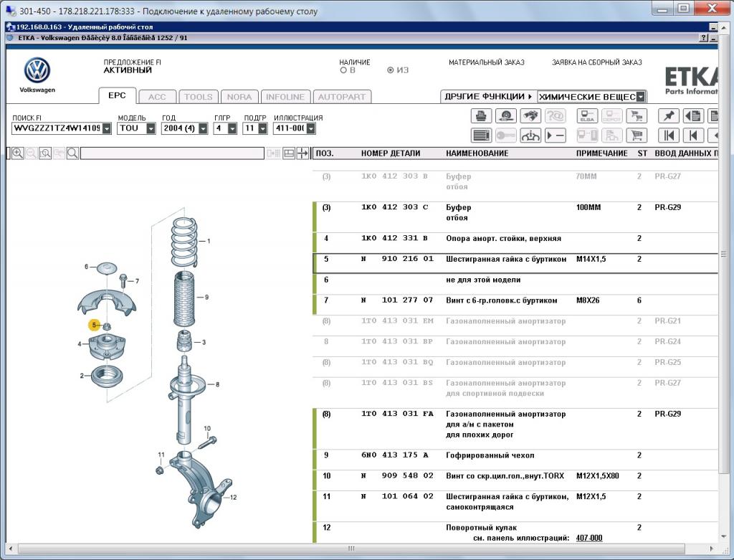The image size is (734, 560).
Task: Click highlighted callout 5 in the diagram
Action: pyautogui.click(x=95, y=325)
